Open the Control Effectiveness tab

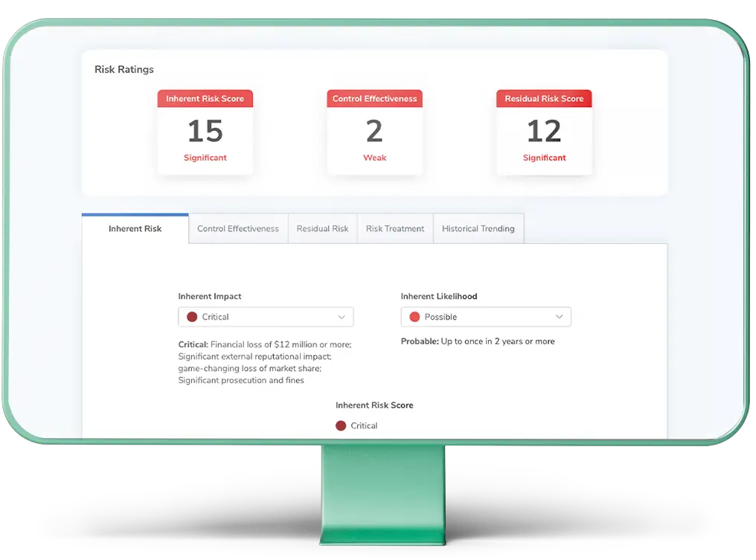point(238,228)
